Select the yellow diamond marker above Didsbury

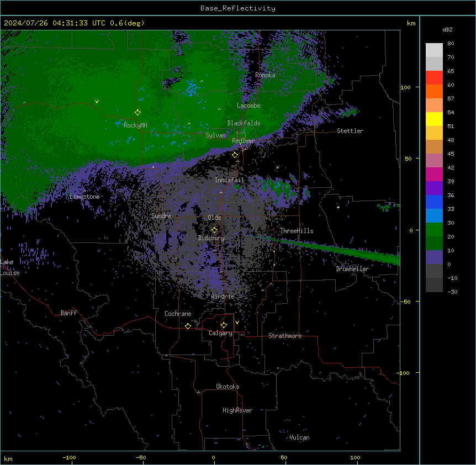click(214, 230)
